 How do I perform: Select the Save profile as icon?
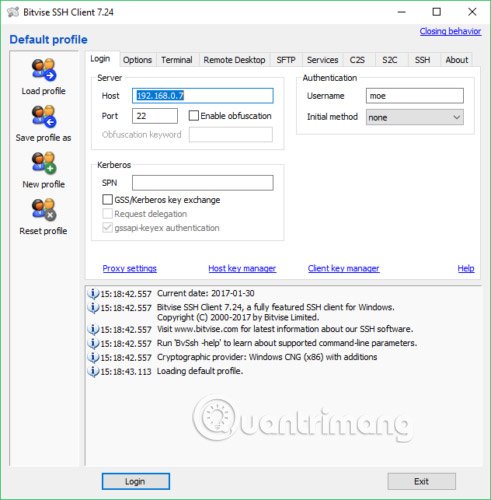(44, 117)
